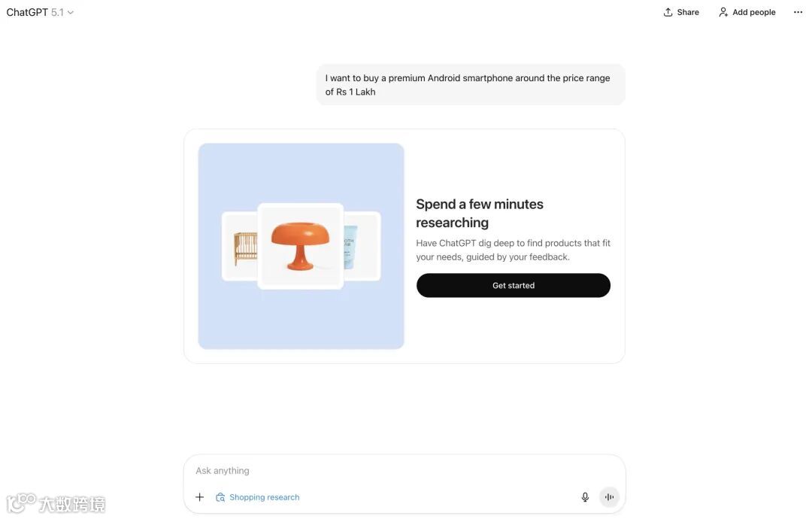Image resolution: width=812 pixels, height=519 pixels.
Task: Click the light blue illustration panel
Action: [301, 246]
